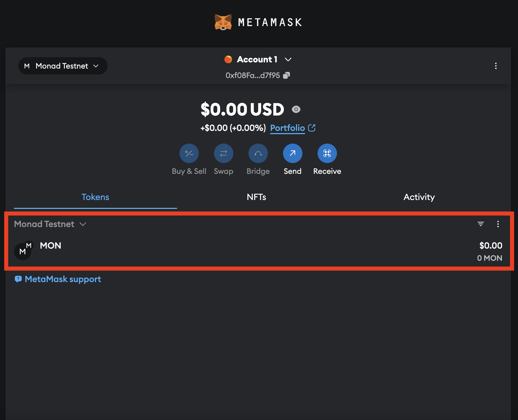Open the Receive QR icon

click(327, 153)
